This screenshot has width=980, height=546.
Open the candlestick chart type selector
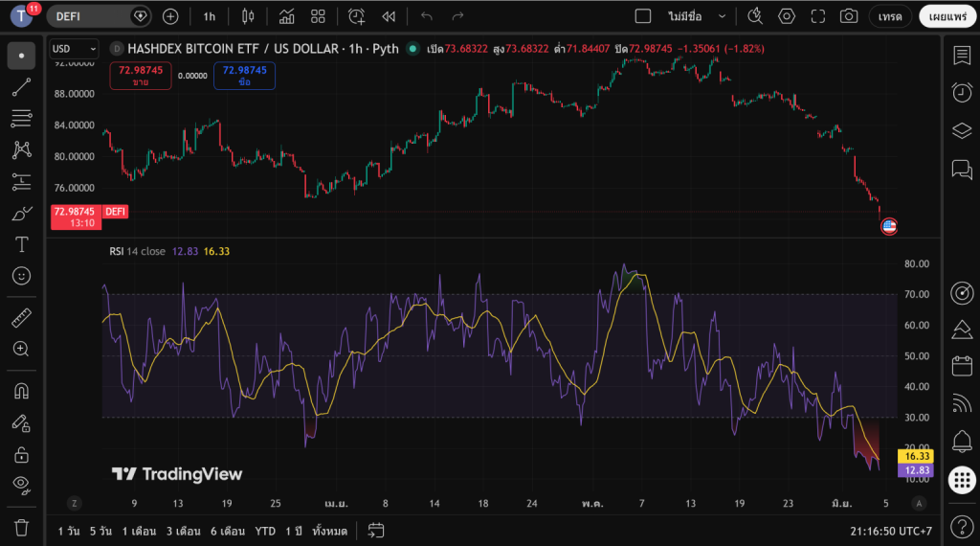click(248, 16)
